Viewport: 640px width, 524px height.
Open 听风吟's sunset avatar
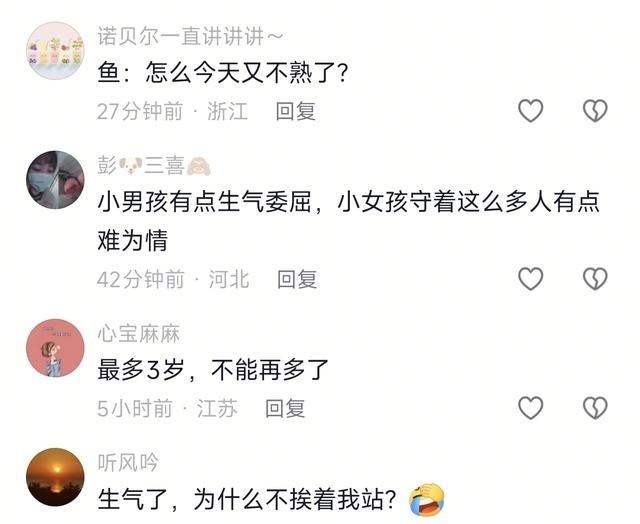tap(55, 477)
